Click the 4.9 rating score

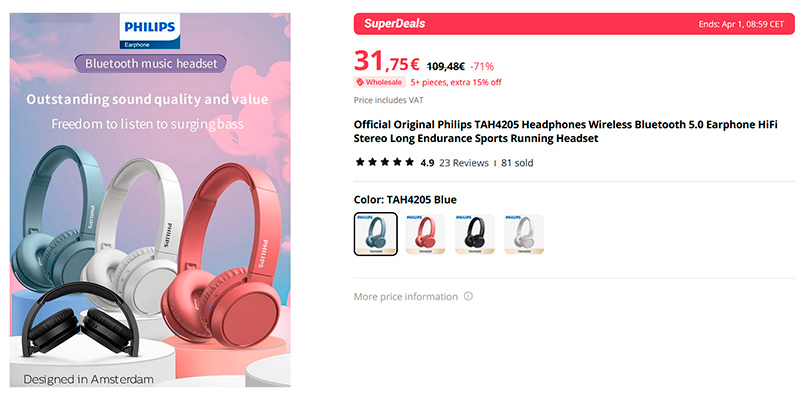point(427,163)
